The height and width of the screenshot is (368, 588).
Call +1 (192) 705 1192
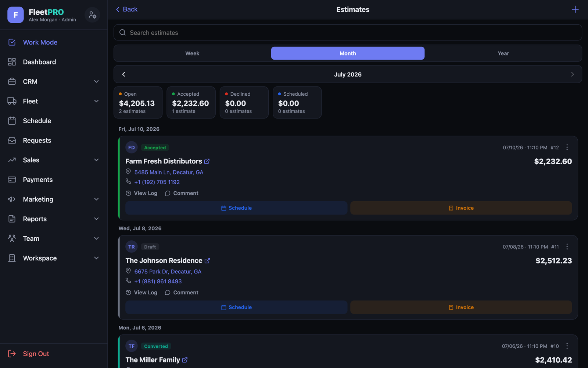pos(157,182)
